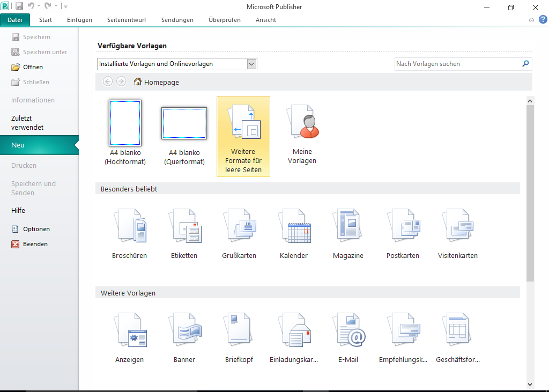Collapse the ribbon with the chevron

click(x=531, y=20)
